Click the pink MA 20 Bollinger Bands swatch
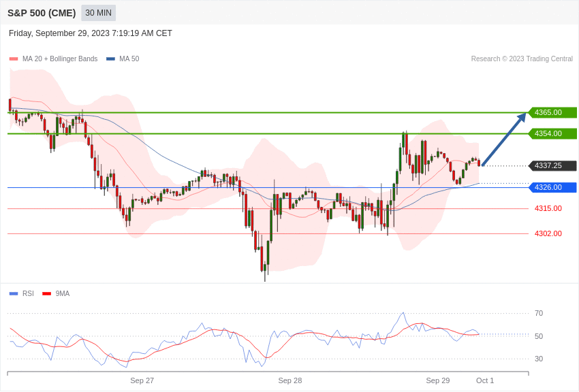 click(x=14, y=59)
